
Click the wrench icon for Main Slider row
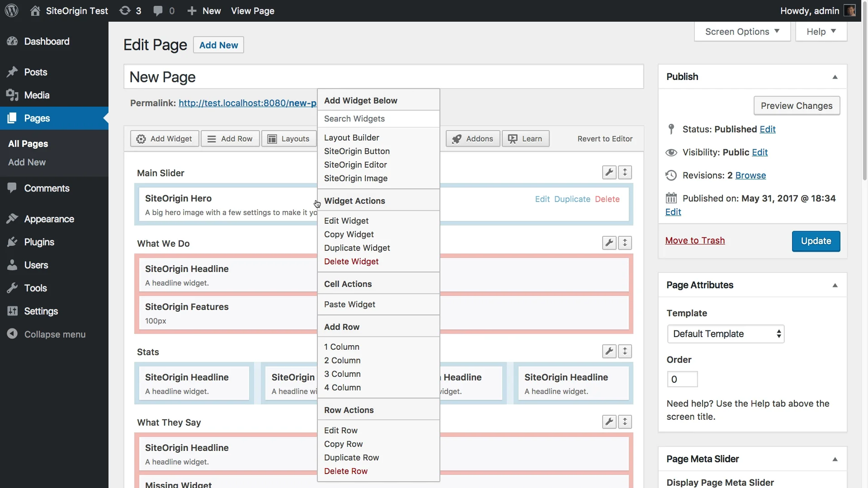(609, 172)
